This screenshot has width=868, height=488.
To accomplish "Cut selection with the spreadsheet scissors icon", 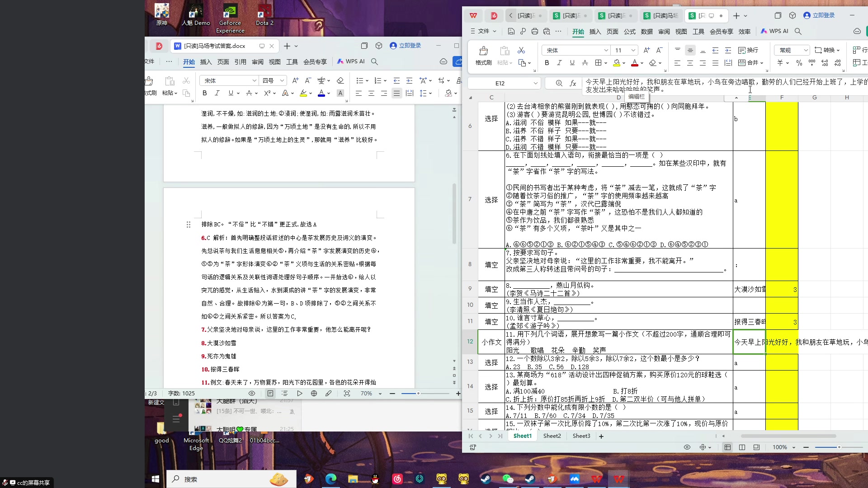I will coord(521,50).
